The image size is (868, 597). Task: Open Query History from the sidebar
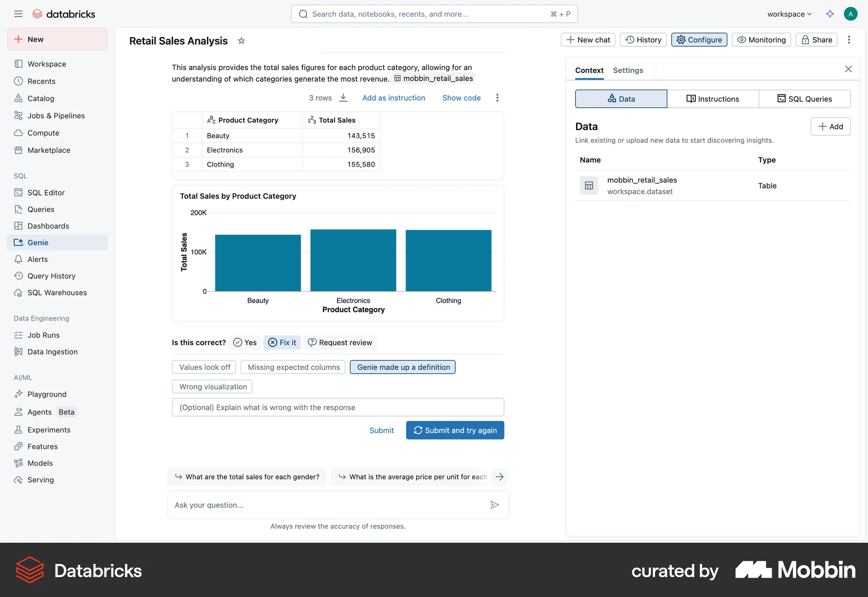[x=51, y=275]
